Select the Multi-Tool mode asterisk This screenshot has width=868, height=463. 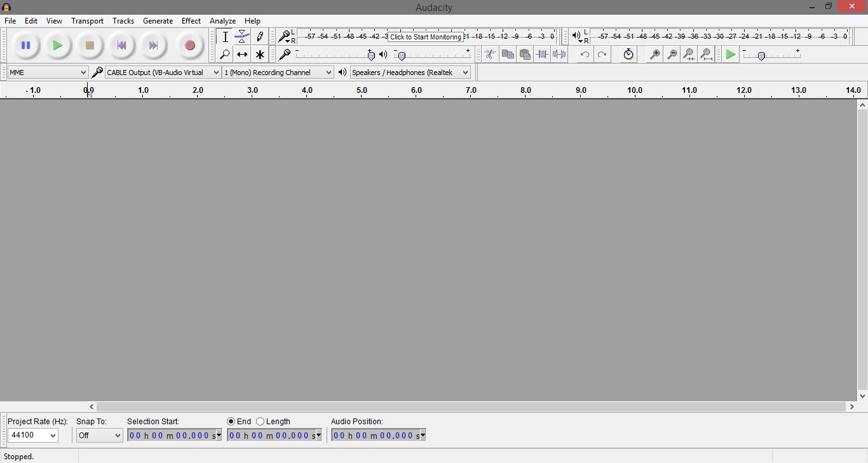[260, 55]
